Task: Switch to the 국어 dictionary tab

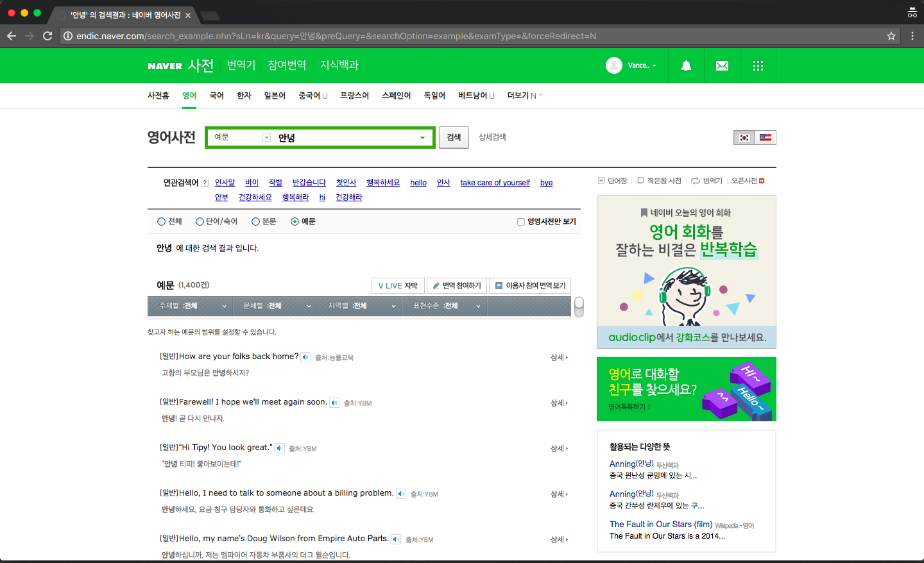Action: click(x=216, y=96)
